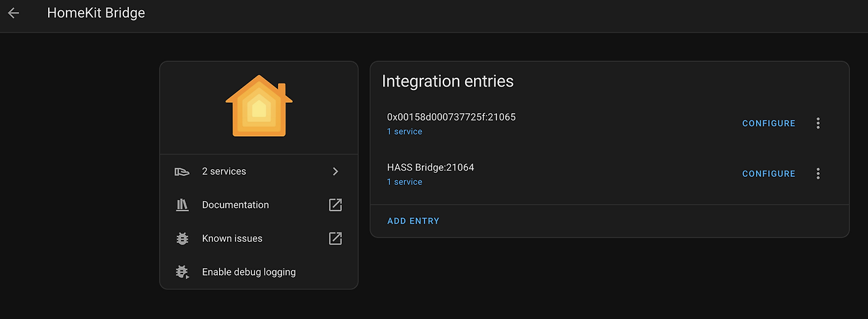
Task: Expand the 2 services chevron
Action: pyautogui.click(x=335, y=171)
